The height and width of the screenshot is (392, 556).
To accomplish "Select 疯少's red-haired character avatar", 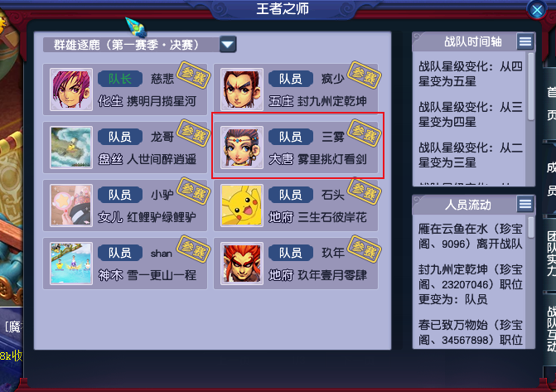I will 242,90.
